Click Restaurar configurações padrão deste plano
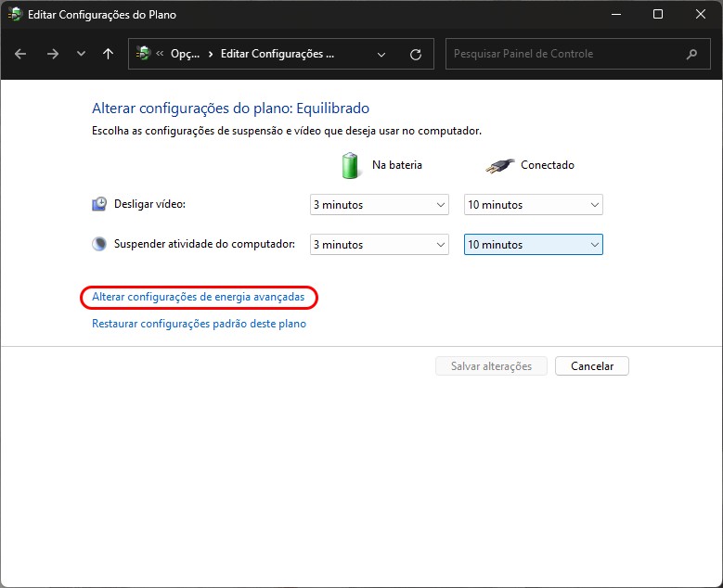Viewport: 723px width, 588px height. pos(199,324)
